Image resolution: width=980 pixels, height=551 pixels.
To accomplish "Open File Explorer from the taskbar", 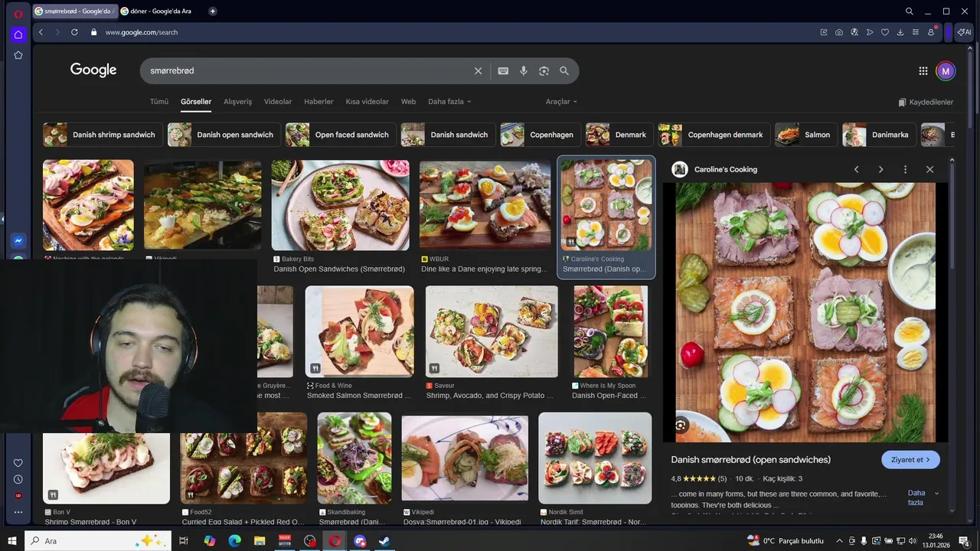I will [260, 541].
